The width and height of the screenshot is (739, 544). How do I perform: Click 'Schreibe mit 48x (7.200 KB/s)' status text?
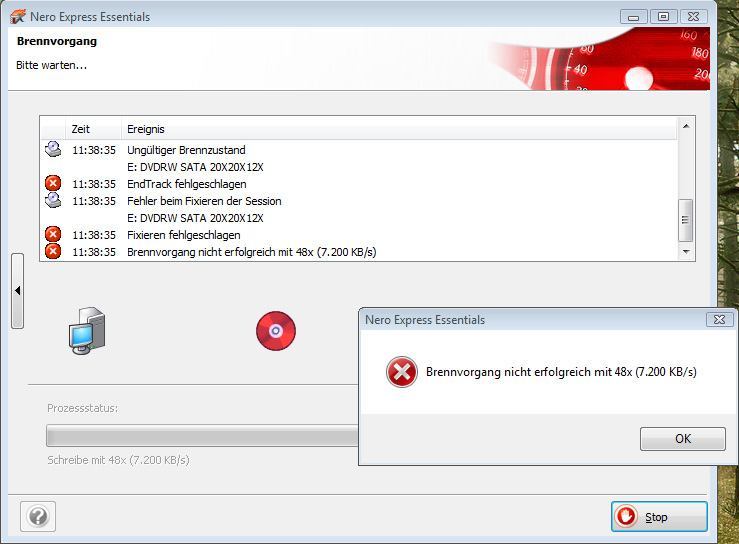118,460
